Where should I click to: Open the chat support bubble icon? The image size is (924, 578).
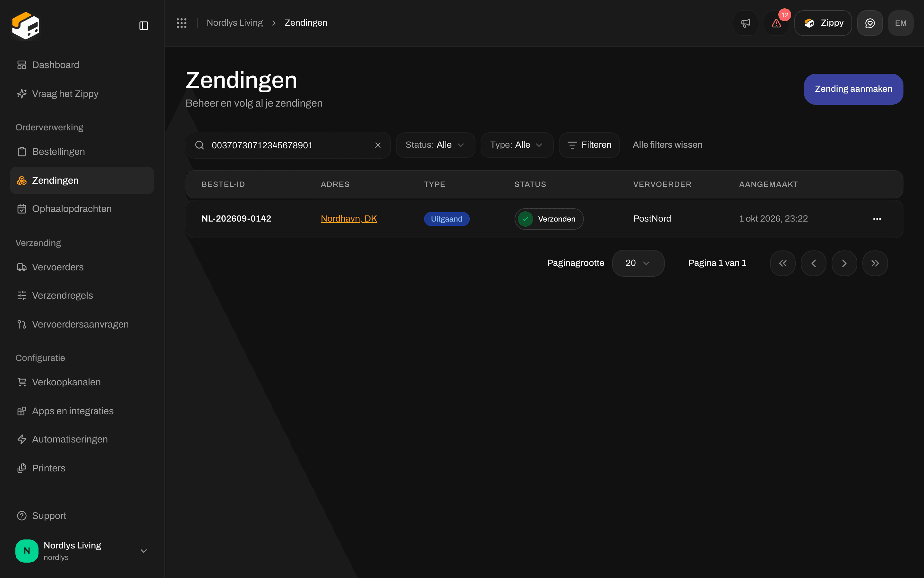[x=870, y=23]
